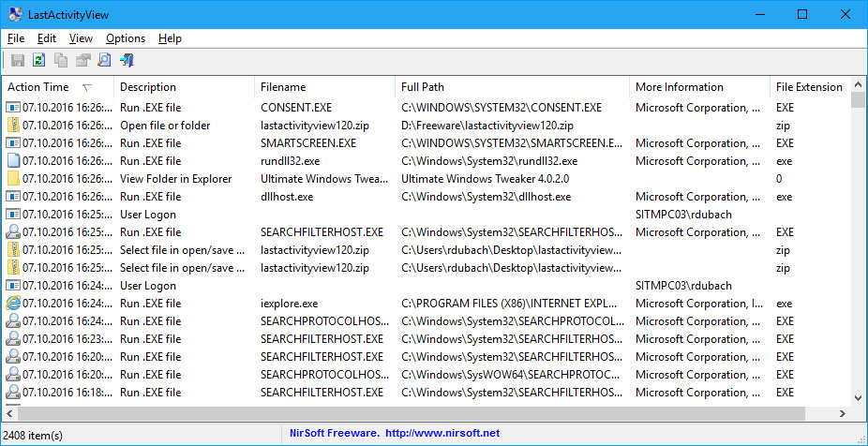Click the Copy Selected Items toolbar icon
The height and width of the screenshot is (446, 868).
61,60
